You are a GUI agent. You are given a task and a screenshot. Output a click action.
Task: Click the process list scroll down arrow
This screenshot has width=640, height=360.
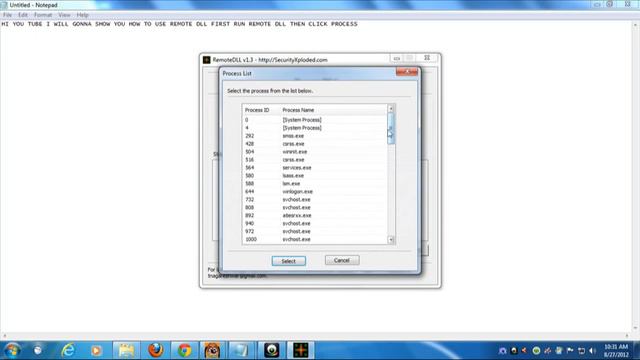[x=391, y=240]
